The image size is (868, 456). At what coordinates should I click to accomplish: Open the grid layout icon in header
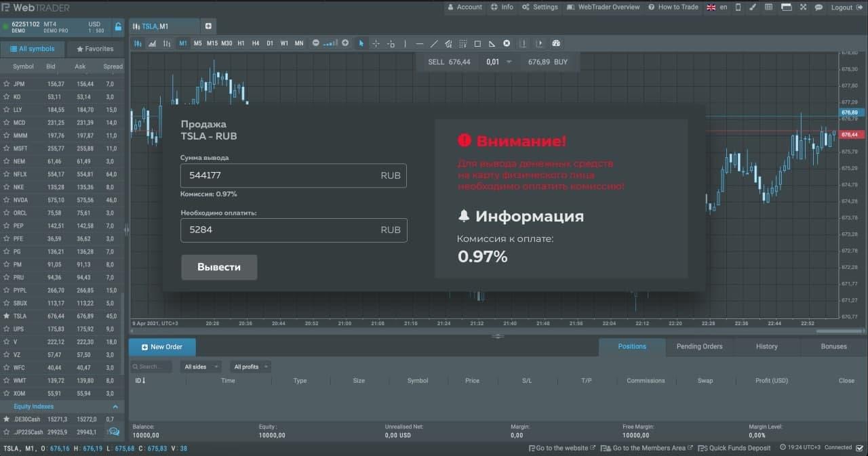769,7
